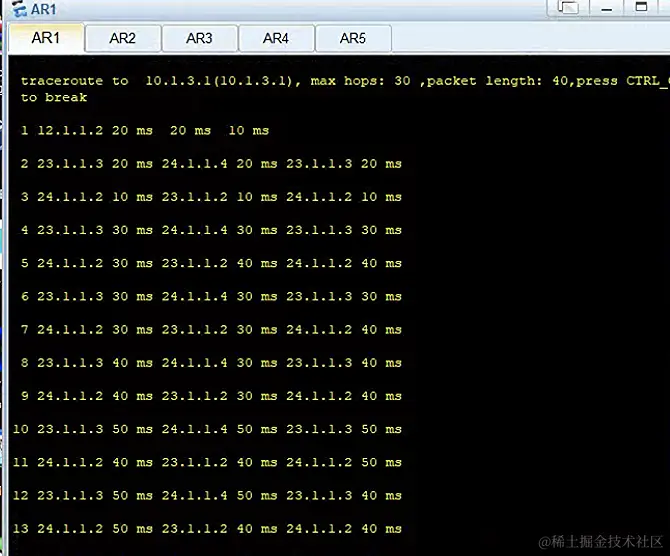The width and height of the screenshot is (670, 556).
Task: Open the AR5 tab
Action: 353,38
